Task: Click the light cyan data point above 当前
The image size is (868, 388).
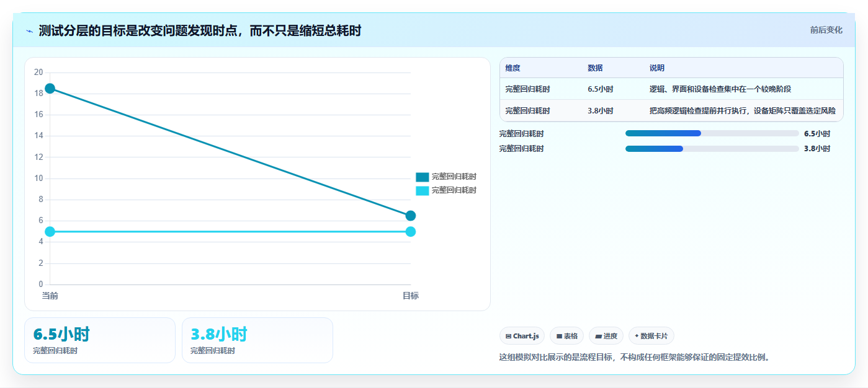Action: tap(50, 232)
